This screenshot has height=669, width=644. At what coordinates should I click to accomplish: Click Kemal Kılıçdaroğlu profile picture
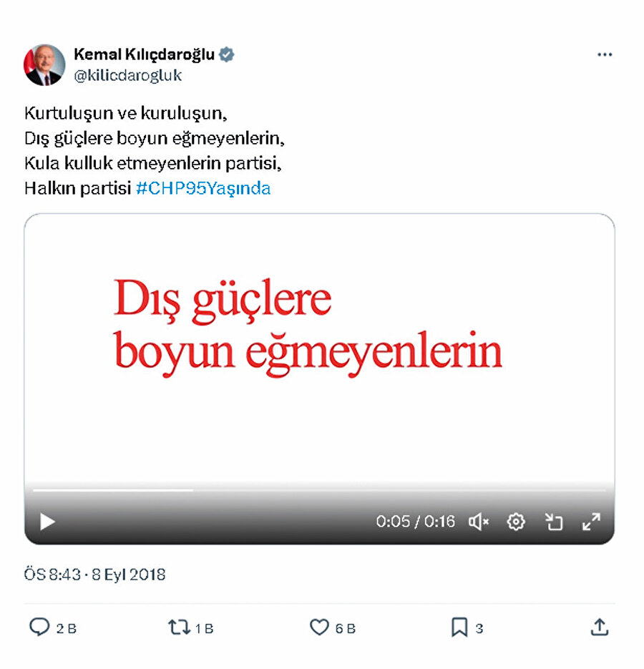pyautogui.click(x=44, y=65)
